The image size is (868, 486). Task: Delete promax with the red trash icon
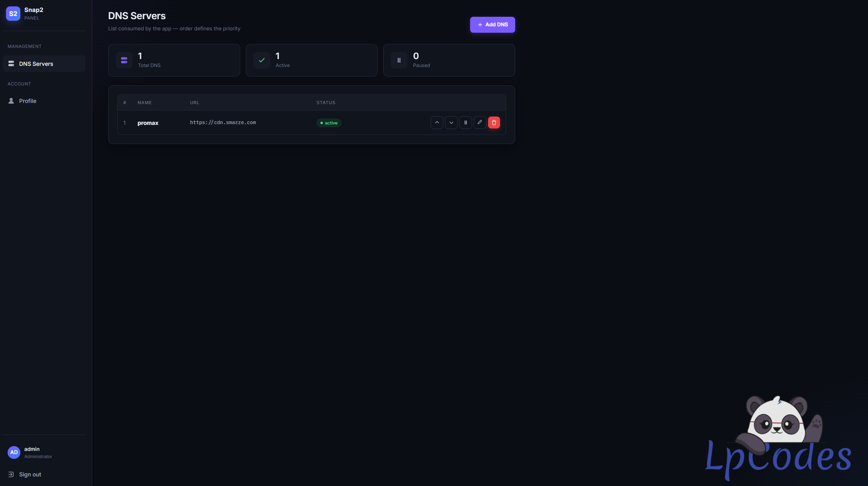point(494,122)
